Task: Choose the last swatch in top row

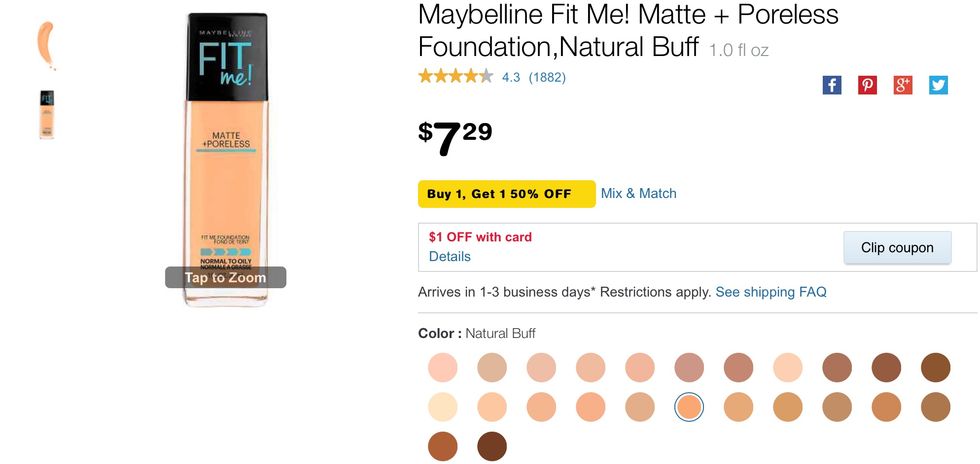Action: coord(935,367)
